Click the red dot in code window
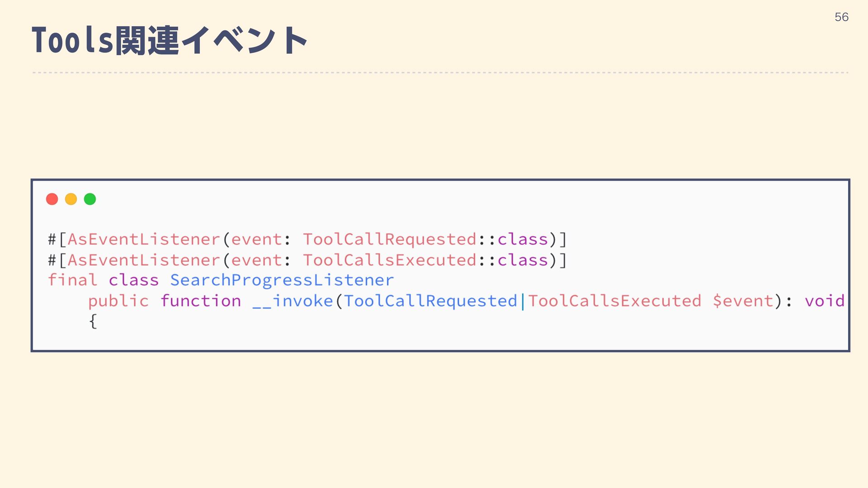The height and width of the screenshot is (488, 868). point(52,199)
